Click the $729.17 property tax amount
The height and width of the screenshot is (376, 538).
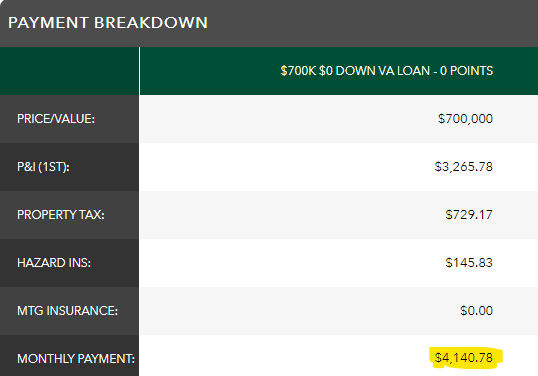tap(469, 215)
